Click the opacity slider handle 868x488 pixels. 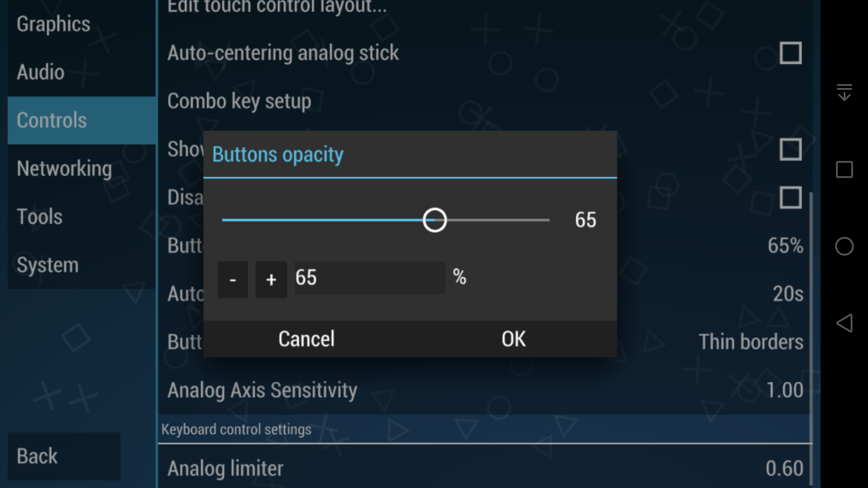point(434,220)
